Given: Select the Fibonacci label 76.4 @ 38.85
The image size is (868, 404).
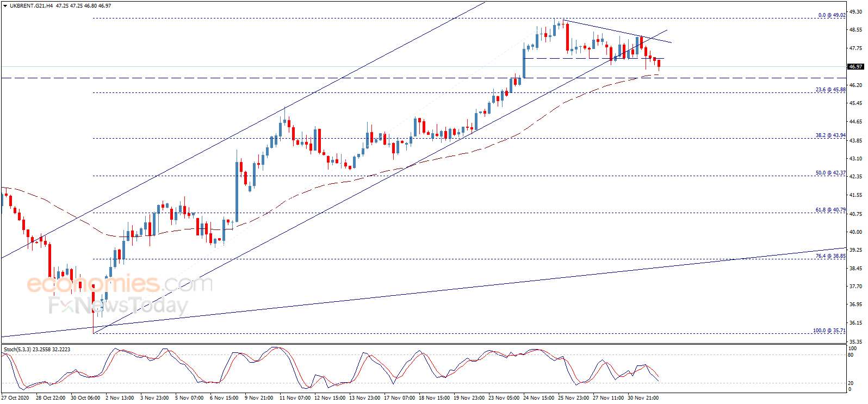Looking at the screenshot, I should click(830, 256).
